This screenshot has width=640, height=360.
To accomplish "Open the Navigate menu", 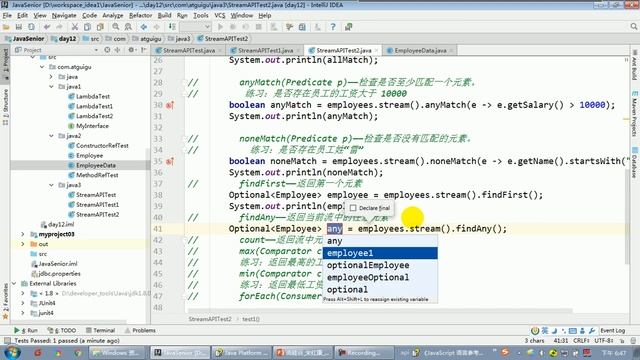I will click(64, 16).
